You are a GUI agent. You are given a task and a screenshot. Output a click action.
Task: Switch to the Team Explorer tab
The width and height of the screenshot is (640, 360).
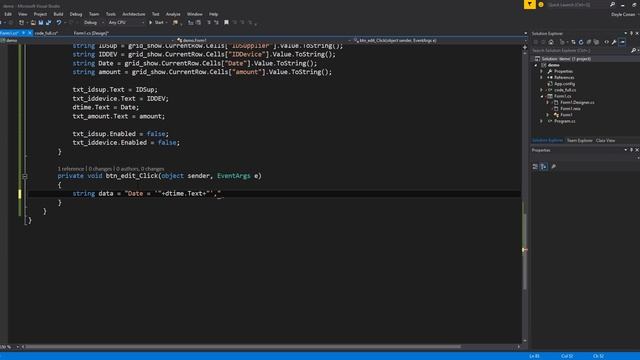(x=580, y=140)
